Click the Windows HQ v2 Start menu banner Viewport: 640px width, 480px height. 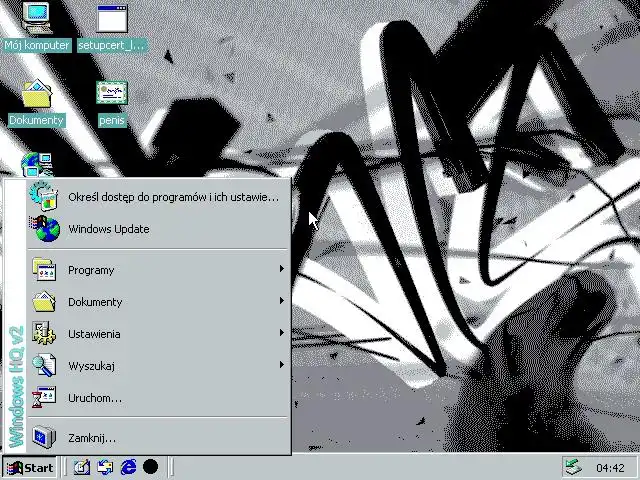point(15,316)
